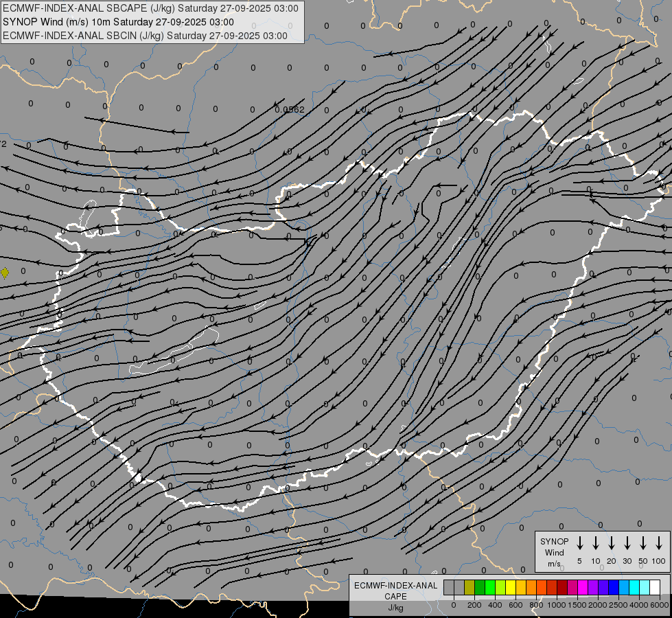Select the olive CAPE legend swatch

click(x=470, y=587)
